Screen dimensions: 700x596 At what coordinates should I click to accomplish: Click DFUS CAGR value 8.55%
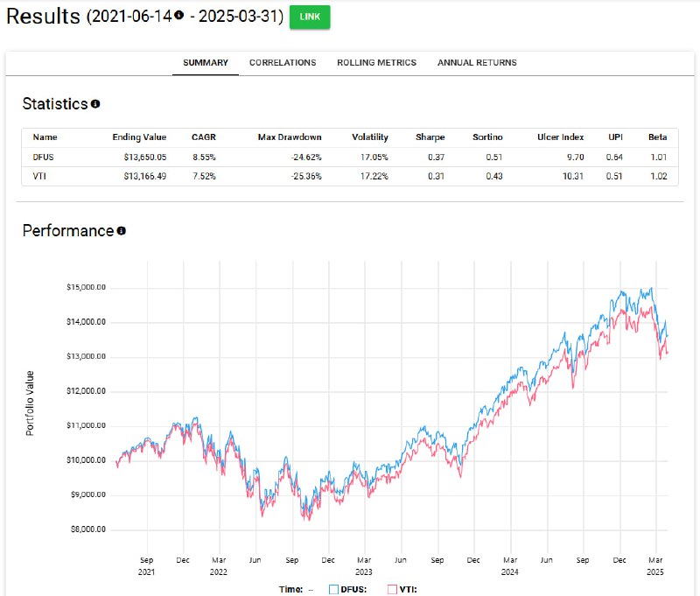click(x=204, y=158)
